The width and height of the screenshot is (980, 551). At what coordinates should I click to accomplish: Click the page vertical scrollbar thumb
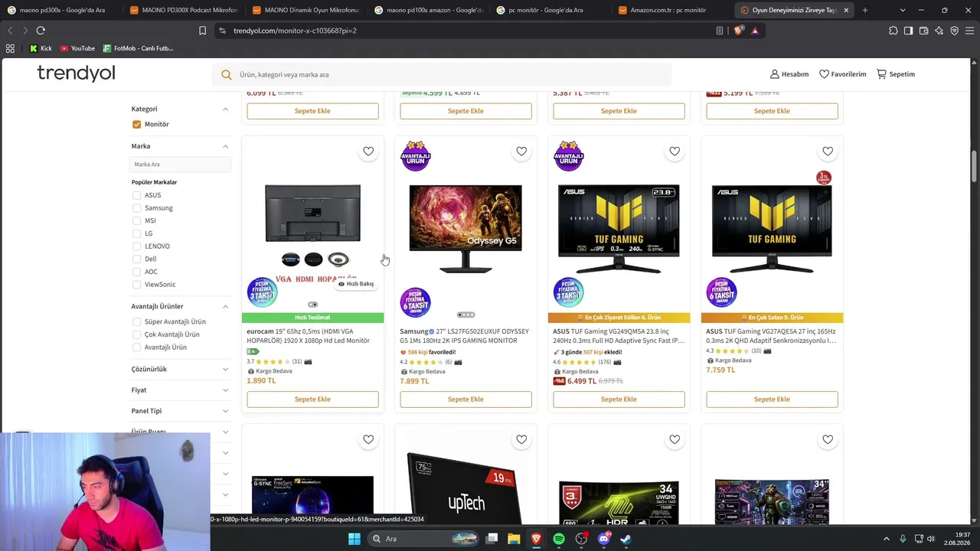(x=975, y=166)
